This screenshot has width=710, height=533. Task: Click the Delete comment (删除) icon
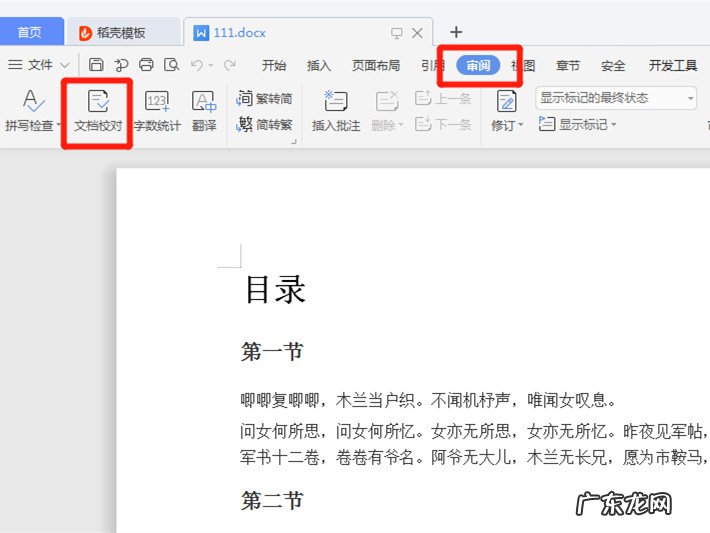[x=386, y=101]
